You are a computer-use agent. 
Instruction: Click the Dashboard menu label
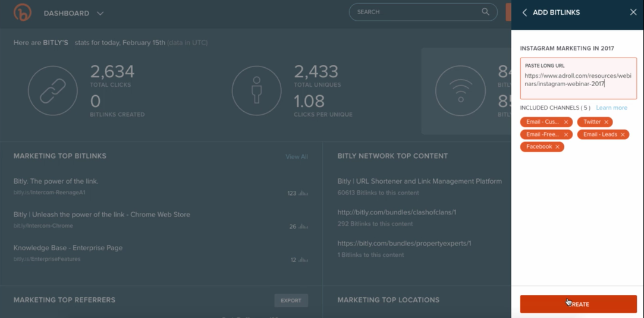(67, 13)
